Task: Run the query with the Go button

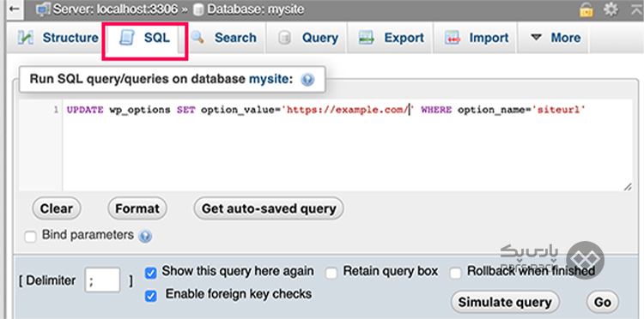Action: click(x=603, y=302)
